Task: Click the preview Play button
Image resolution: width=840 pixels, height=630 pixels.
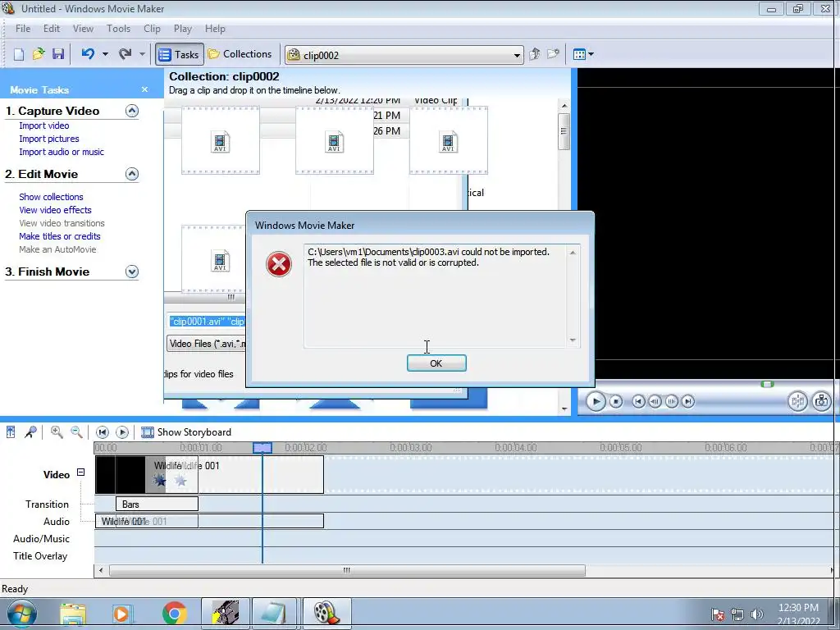Action: (596, 401)
